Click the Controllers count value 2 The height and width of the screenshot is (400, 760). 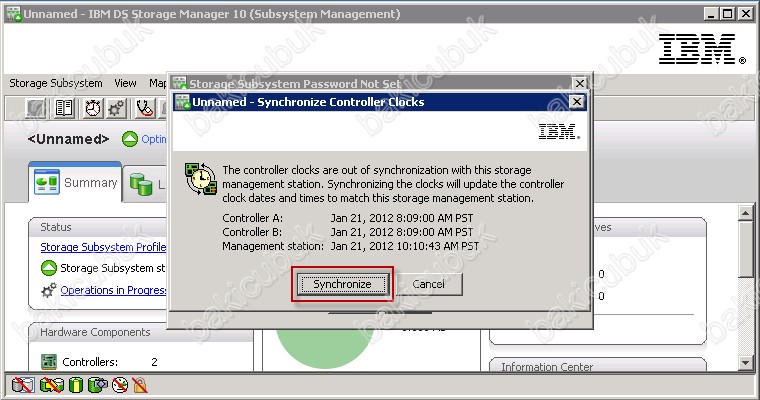click(x=154, y=362)
